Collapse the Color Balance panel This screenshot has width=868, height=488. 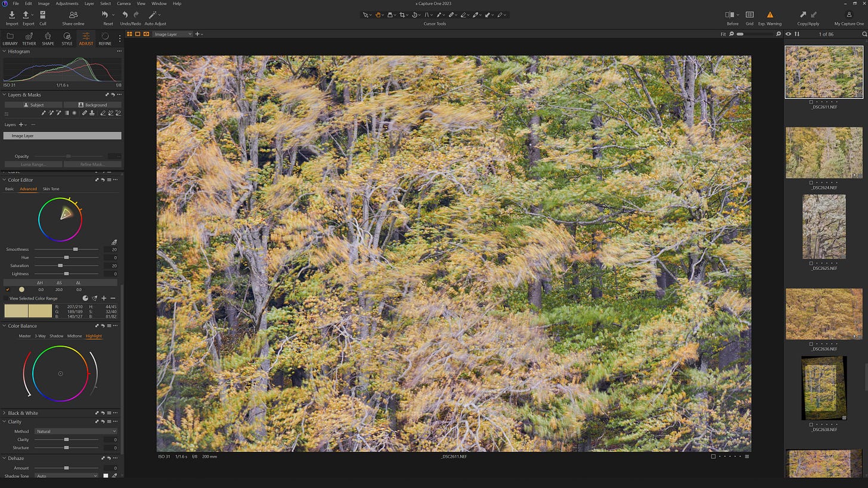click(5, 326)
